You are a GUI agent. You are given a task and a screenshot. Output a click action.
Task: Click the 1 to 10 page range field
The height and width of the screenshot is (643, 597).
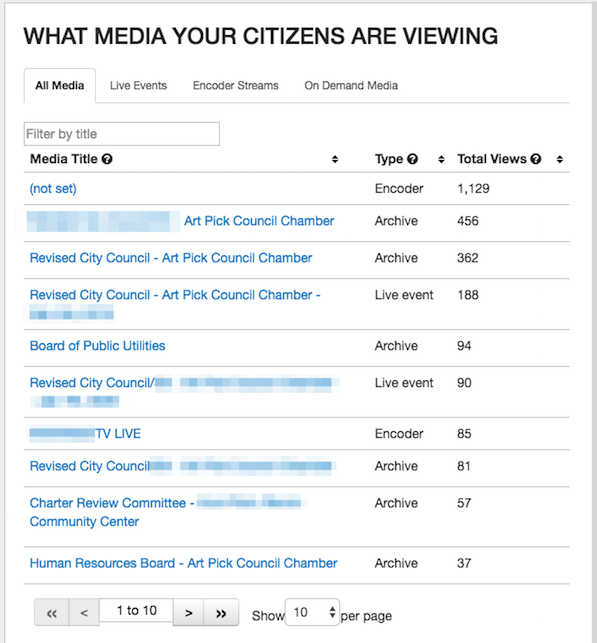137,610
